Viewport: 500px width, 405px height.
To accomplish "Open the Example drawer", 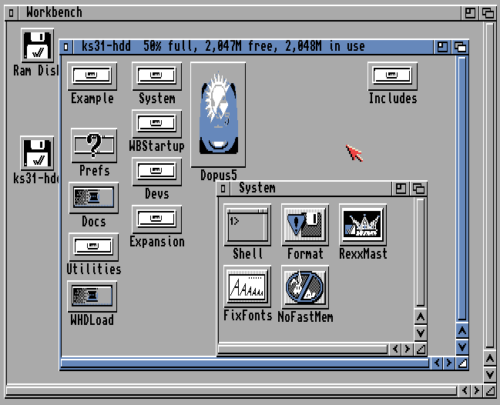I will pyautogui.click(x=92, y=76).
